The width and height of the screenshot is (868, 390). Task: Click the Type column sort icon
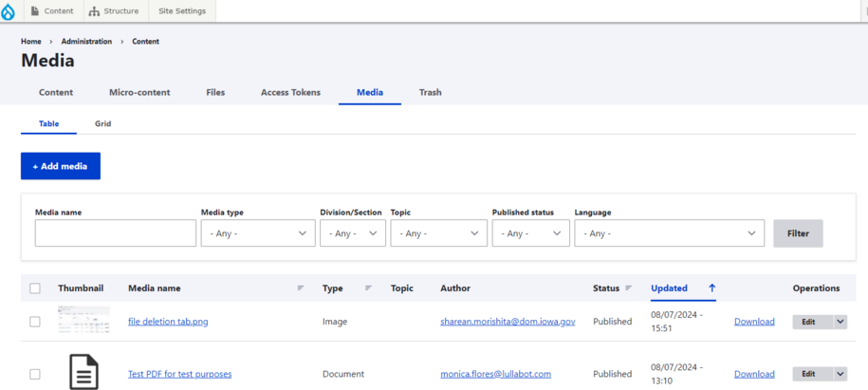pyautogui.click(x=368, y=288)
